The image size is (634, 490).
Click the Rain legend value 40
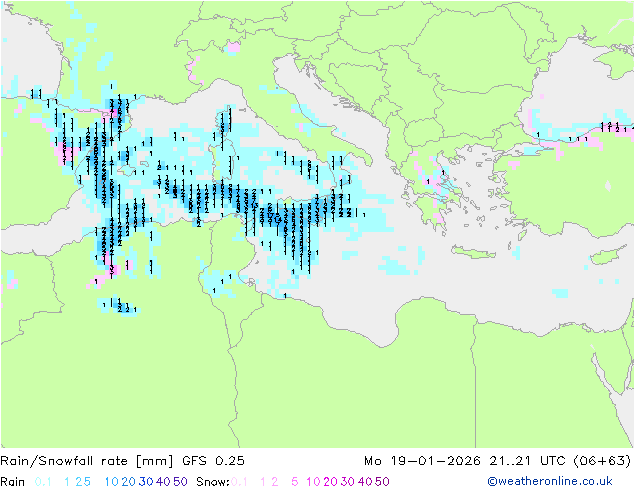[163, 482]
